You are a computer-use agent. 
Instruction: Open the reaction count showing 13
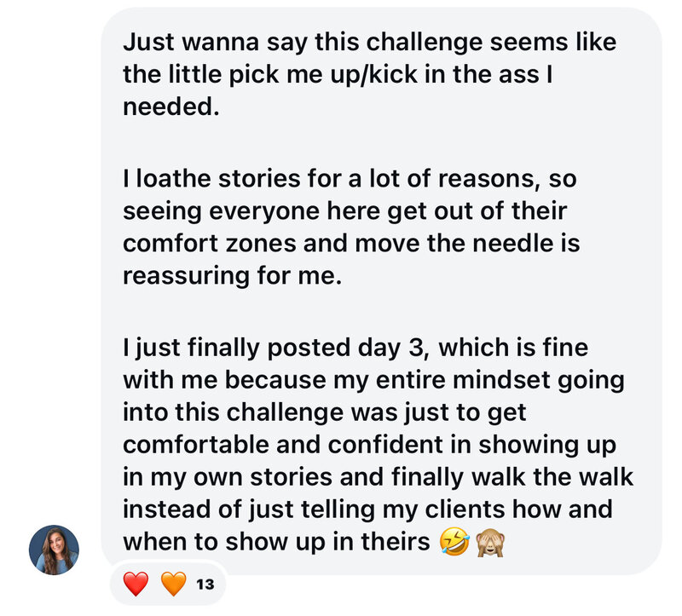(x=205, y=584)
